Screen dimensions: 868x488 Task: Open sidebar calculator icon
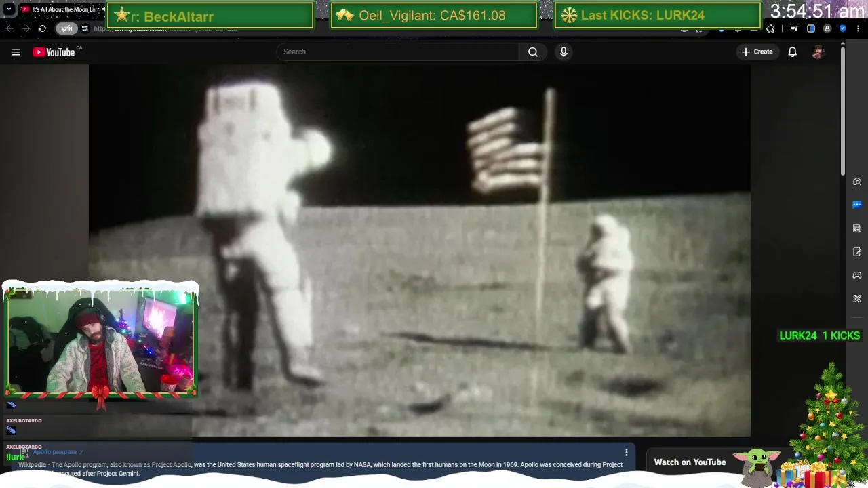[x=857, y=228]
